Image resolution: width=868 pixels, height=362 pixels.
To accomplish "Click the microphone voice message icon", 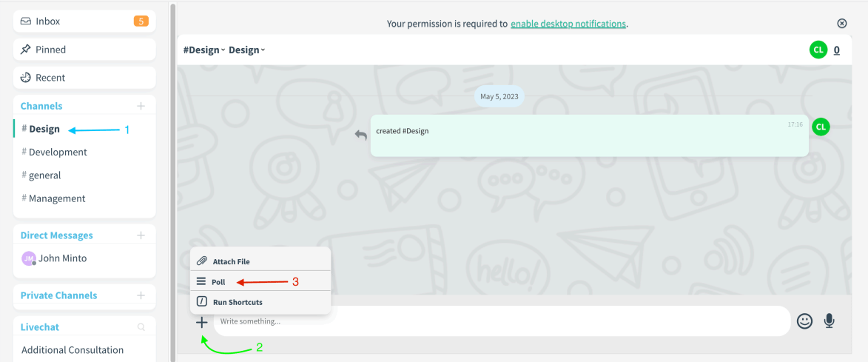I will (x=829, y=321).
